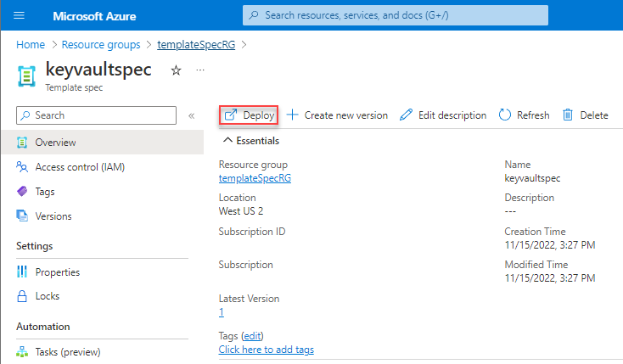Open Tasks (preview) under Automation
Screen dimensions: 623x364
(x=67, y=352)
